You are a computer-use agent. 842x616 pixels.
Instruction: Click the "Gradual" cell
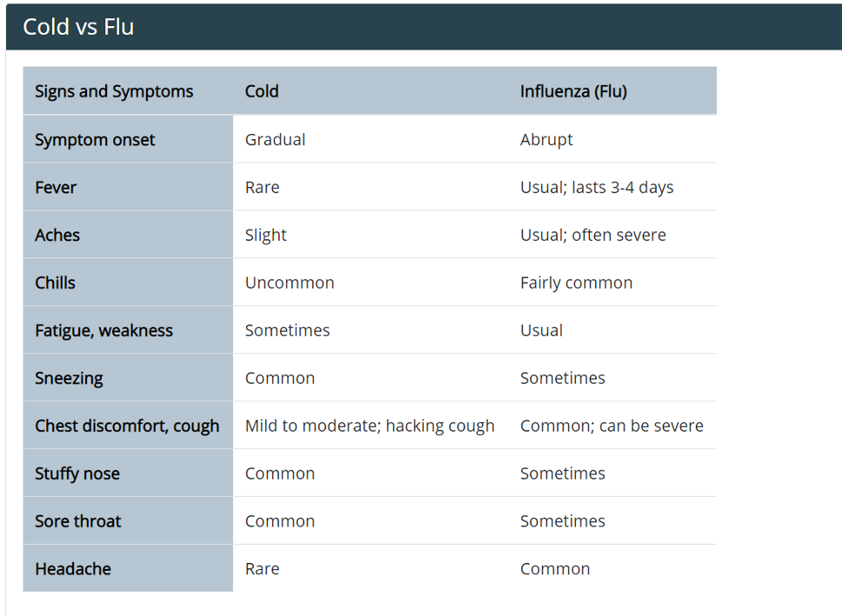[275, 140]
